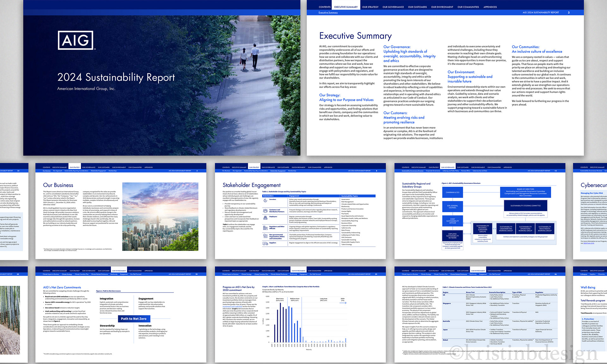Click the Engagement lever heading

[x=146, y=299]
